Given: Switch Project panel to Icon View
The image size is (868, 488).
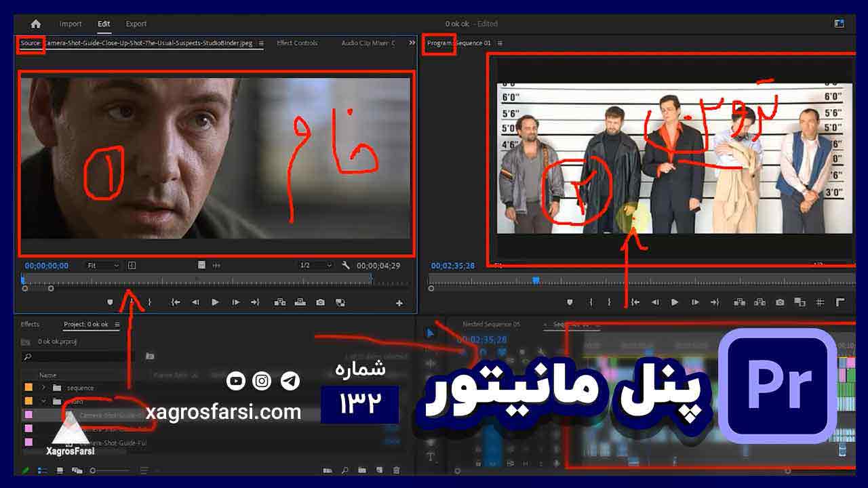Looking at the screenshot, I should coord(60,470).
